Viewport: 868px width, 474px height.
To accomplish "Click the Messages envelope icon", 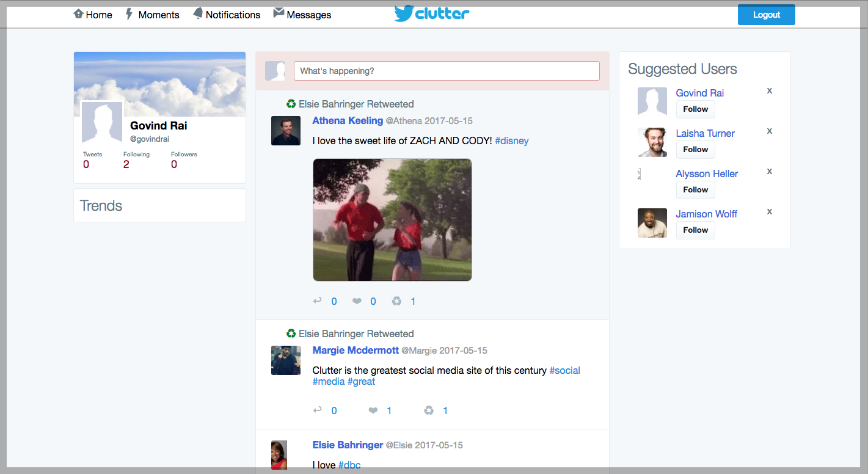I will click(x=279, y=13).
